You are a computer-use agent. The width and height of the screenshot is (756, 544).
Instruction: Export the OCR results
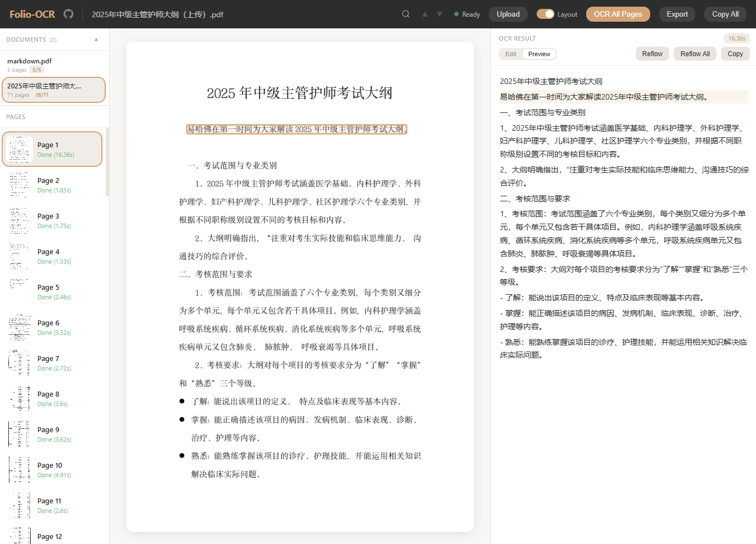click(677, 14)
